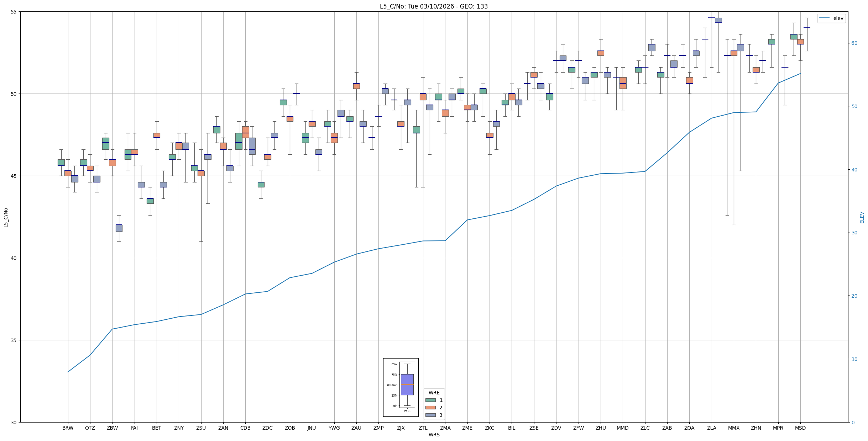This screenshot has width=868, height=441.
Task: Click the blue-gray WRE 3 legend swatch
Action: click(x=430, y=415)
